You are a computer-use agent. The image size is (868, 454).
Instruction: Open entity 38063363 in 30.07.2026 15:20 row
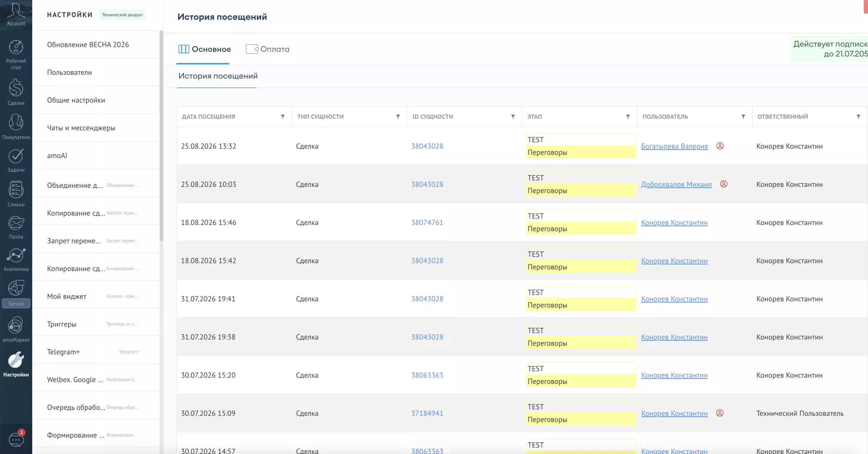(427, 375)
